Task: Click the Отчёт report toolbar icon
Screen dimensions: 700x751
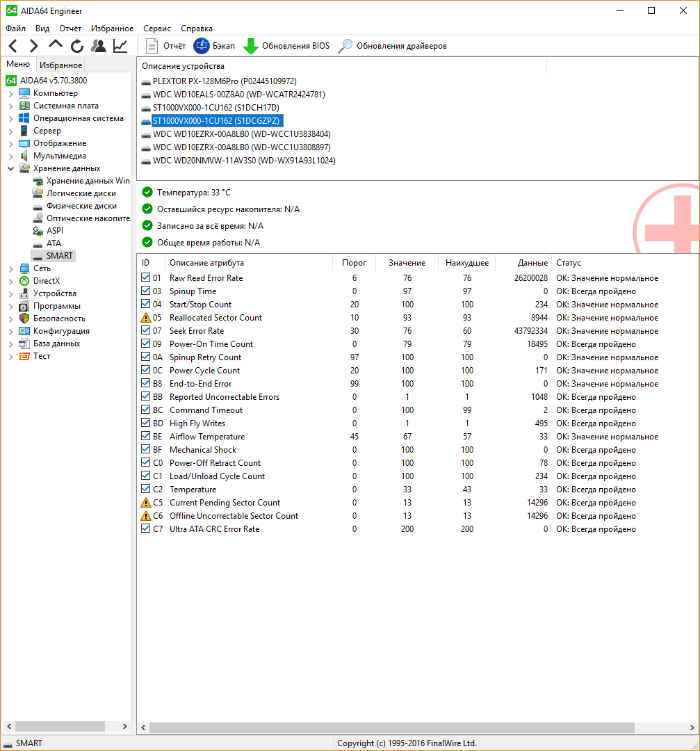Action: click(152, 46)
